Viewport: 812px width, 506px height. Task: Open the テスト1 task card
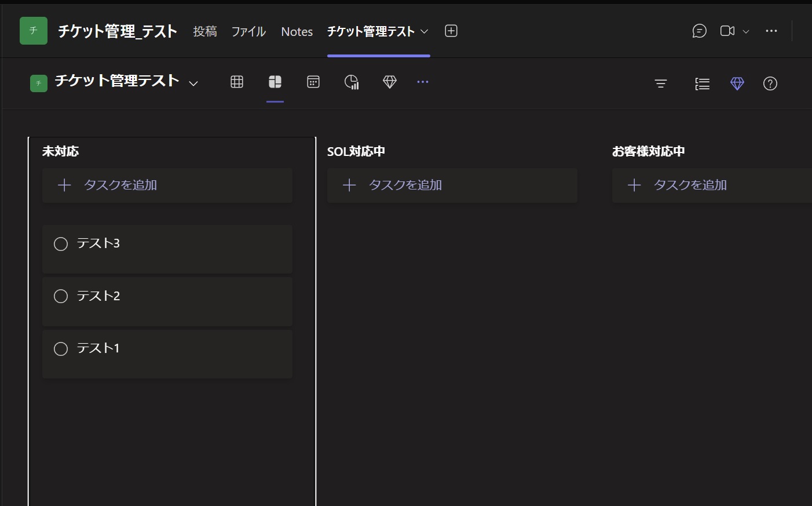pos(167,354)
